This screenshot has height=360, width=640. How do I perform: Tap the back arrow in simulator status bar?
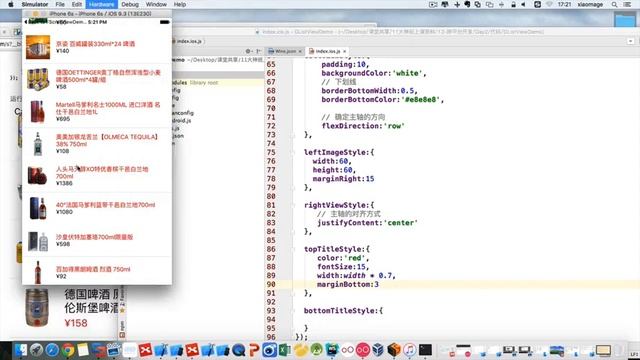tap(26, 22)
